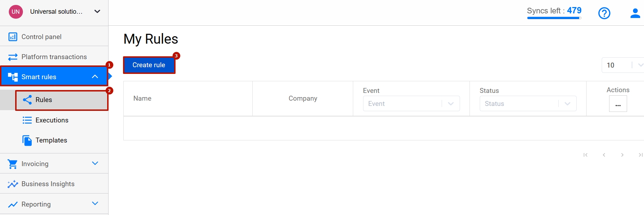Open the Business Insights section
The height and width of the screenshot is (215, 644).
(x=48, y=183)
